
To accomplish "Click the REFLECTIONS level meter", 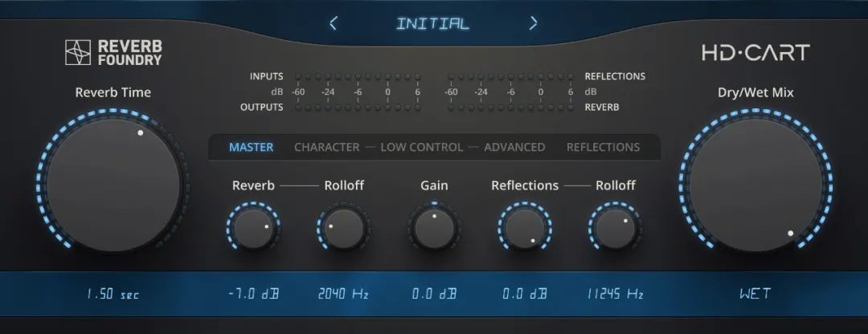I will 510,77.
